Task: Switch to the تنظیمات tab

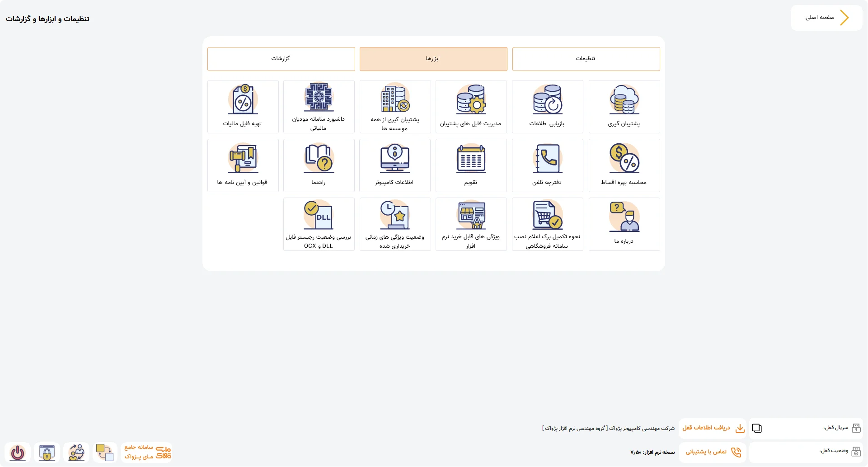Action: [586, 59]
